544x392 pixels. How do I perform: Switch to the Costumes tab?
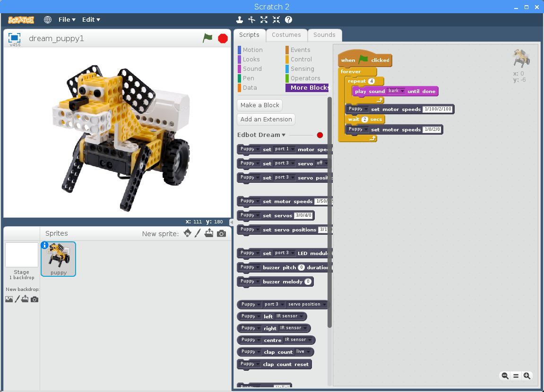pyautogui.click(x=286, y=35)
